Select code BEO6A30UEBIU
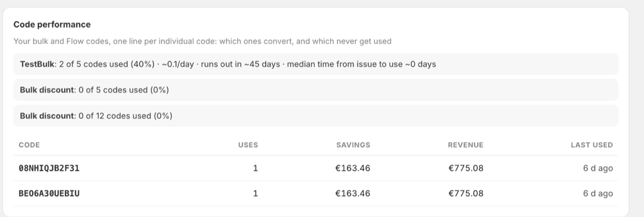The height and width of the screenshot is (217, 644). pyautogui.click(x=49, y=193)
